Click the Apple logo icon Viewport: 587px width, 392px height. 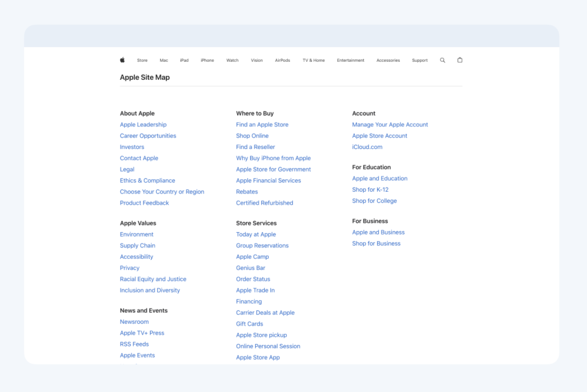123,60
